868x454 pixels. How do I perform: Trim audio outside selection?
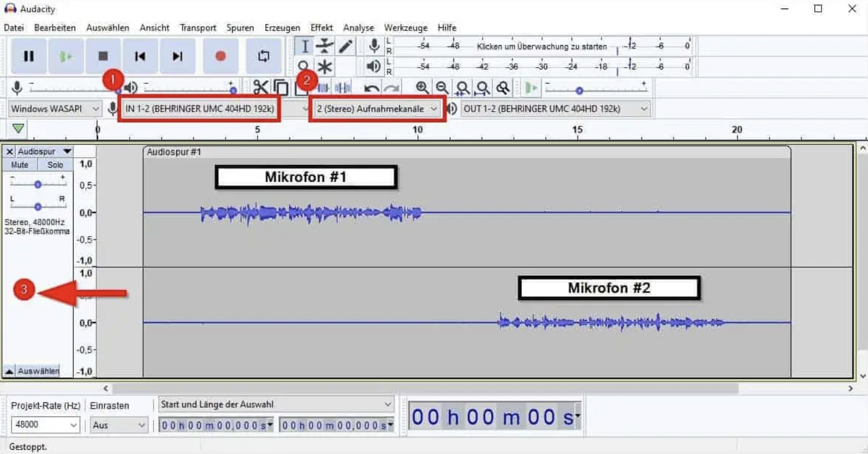pos(324,87)
